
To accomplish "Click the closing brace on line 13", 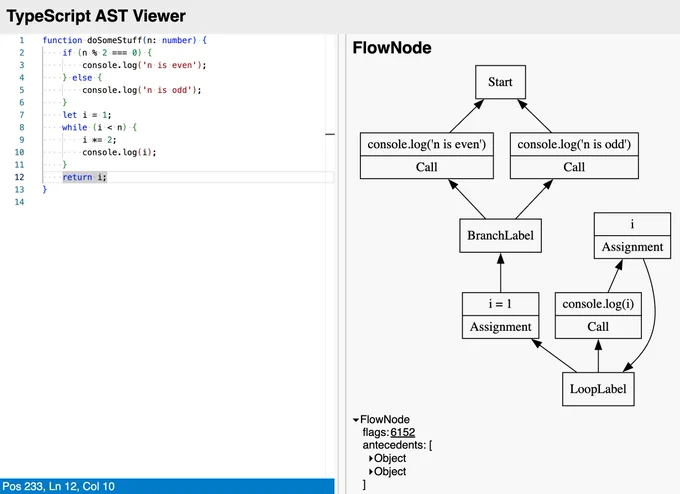I will [45, 190].
